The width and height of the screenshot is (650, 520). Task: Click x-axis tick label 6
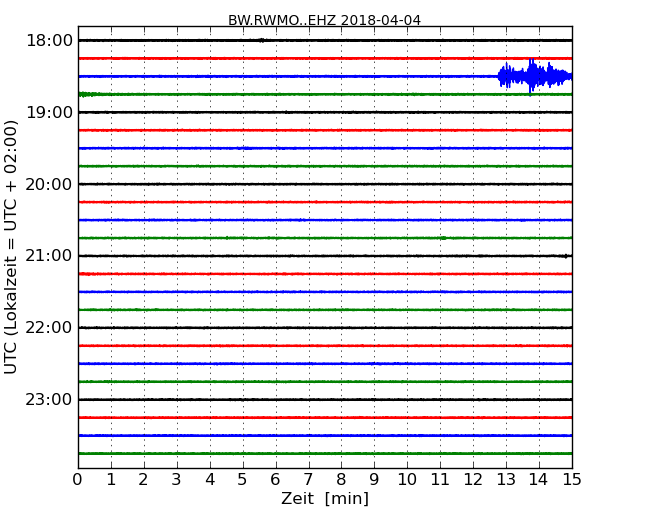(275, 480)
